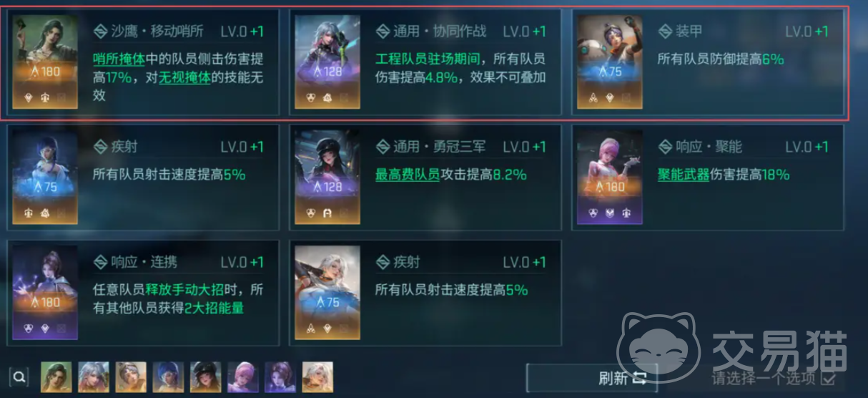Click 响应·聚能 card character portrait
Image resolution: width=868 pixels, height=398 pixels.
610,177
